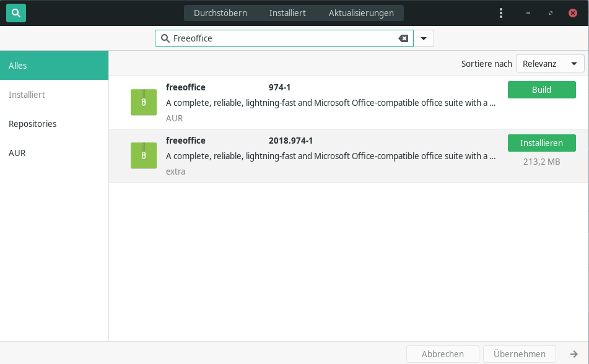Switch to the Durchstöbern tab
The width and height of the screenshot is (589, 364).
point(220,13)
